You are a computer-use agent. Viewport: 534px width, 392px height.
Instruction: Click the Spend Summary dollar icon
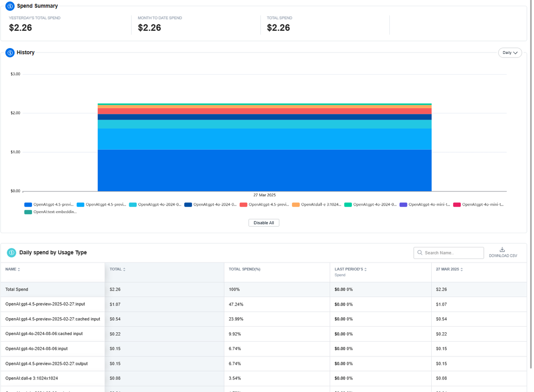click(10, 6)
